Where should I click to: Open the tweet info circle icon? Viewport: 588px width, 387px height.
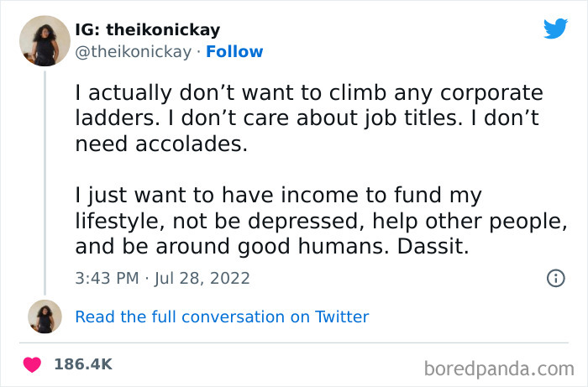(x=555, y=278)
